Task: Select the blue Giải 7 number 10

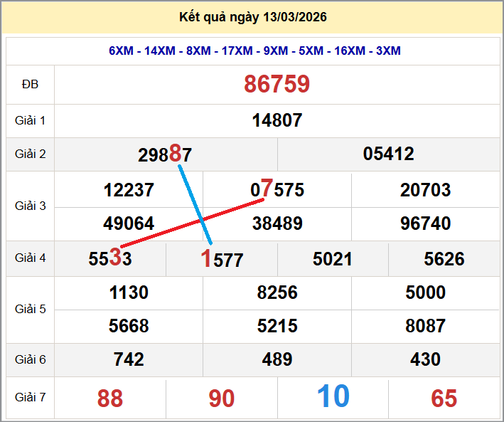Action: (x=333, y=397)
